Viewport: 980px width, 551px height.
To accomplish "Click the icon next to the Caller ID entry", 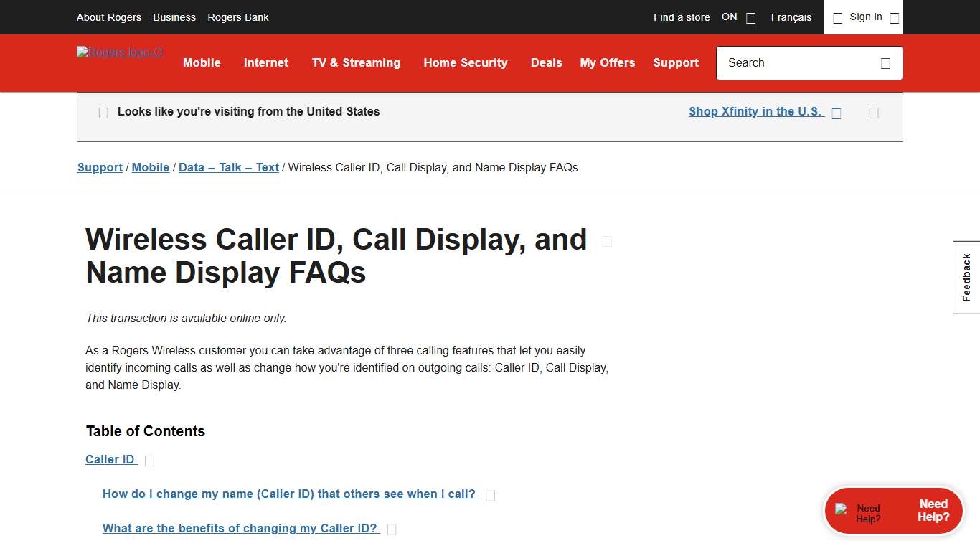I will (x=149, y=460).
